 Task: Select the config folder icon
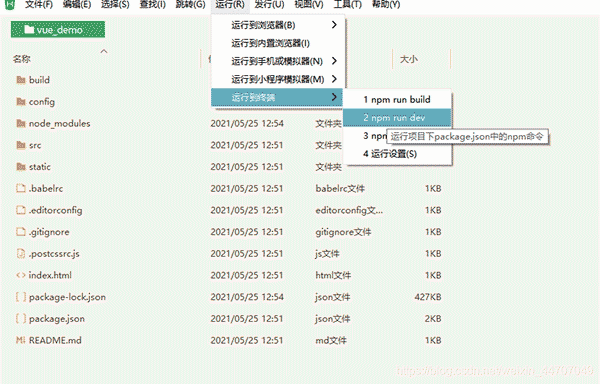click(x=21, y=102)
